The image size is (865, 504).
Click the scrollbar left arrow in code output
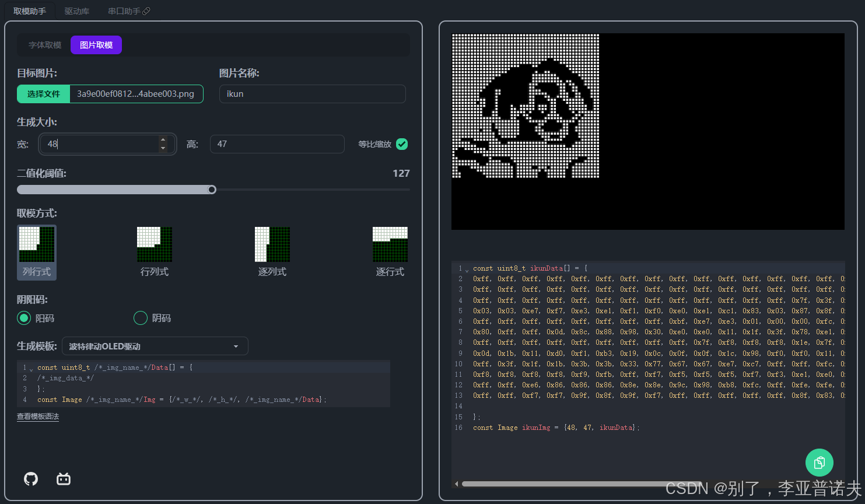[456, 484]
